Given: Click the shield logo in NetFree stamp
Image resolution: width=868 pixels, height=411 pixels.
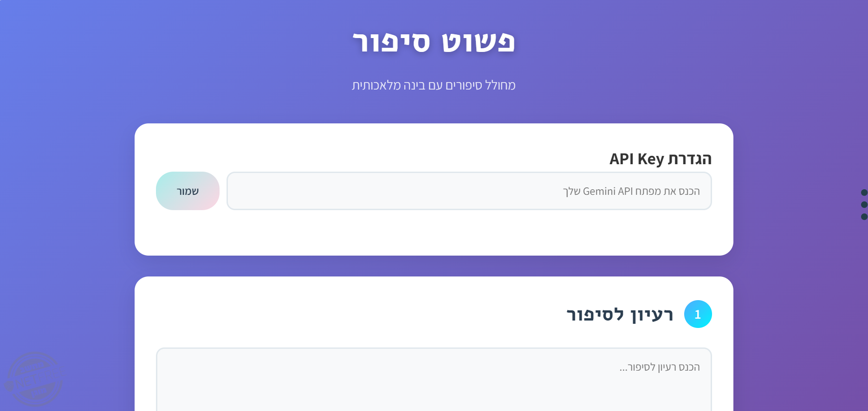Looking at the screenshot, I should pyautogui.click(x=9, y=385).
